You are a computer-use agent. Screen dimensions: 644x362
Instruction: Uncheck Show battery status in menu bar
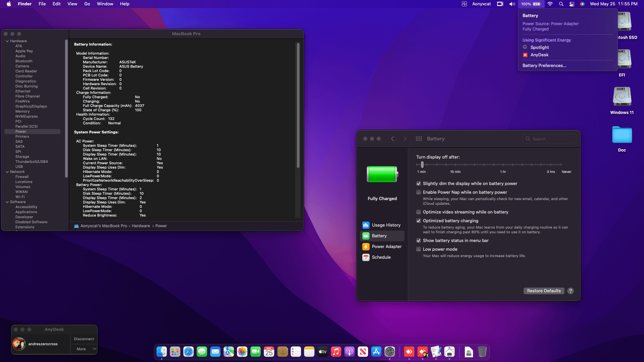pos(419,241)
